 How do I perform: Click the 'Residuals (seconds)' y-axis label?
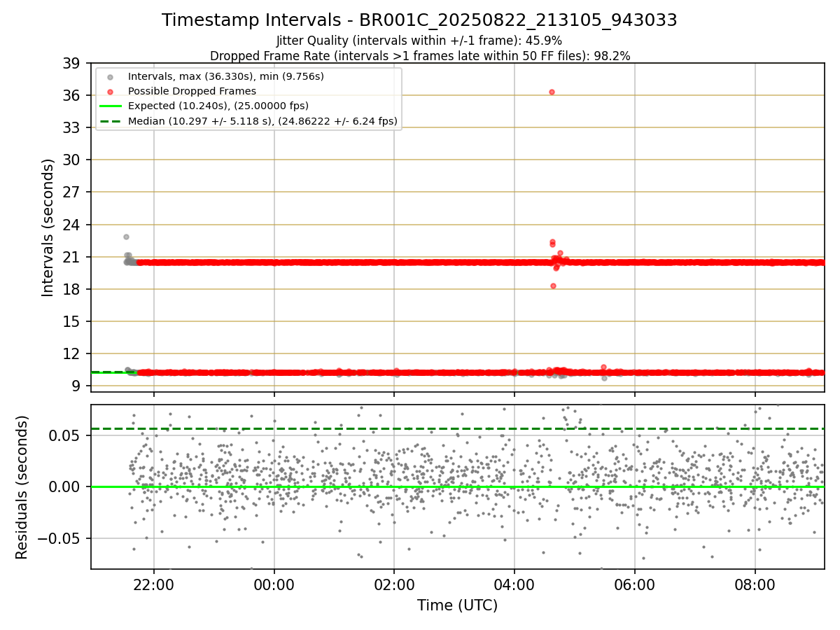click(22, 487)
